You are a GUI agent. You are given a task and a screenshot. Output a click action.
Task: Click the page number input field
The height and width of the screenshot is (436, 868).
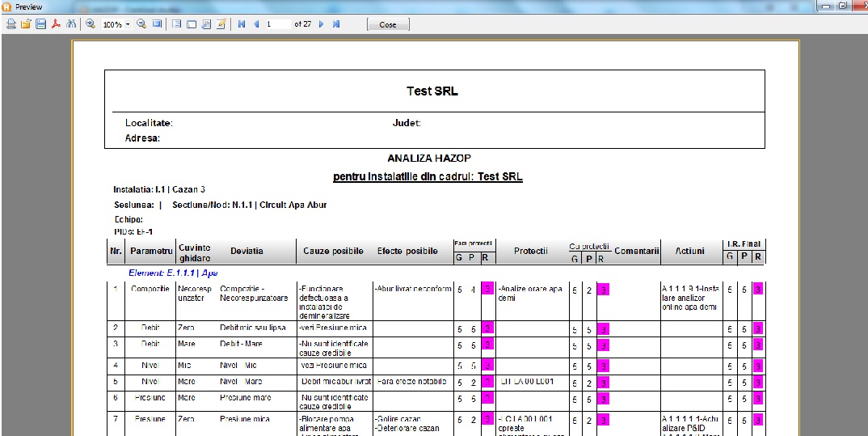pyautogui.click(x=278, y=24)
